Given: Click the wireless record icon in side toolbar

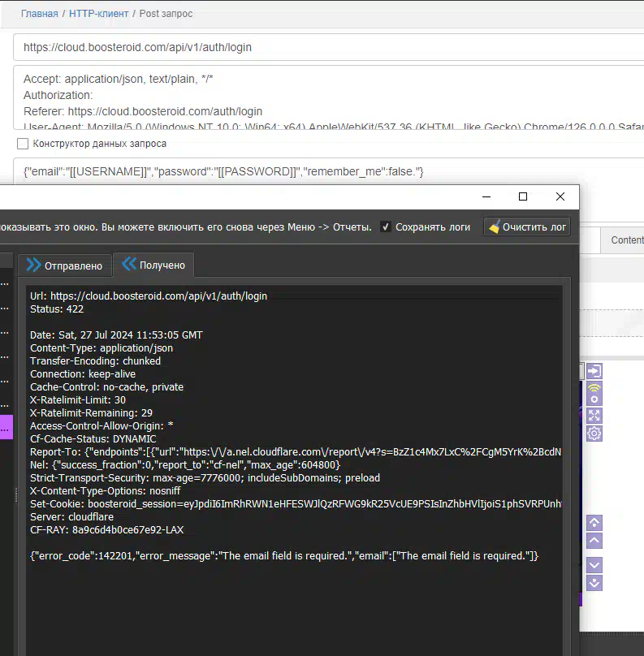Looking at the screenshot, I should 594,393.
